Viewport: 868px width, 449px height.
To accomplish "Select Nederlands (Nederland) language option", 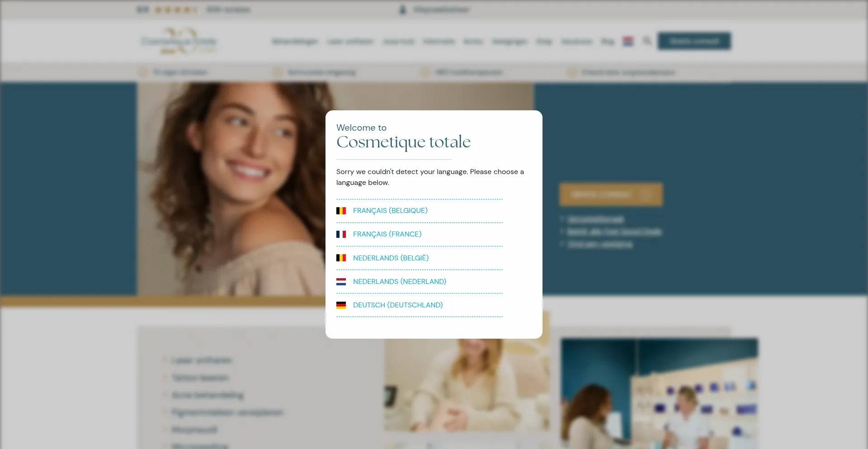I will tap(399, 281).
